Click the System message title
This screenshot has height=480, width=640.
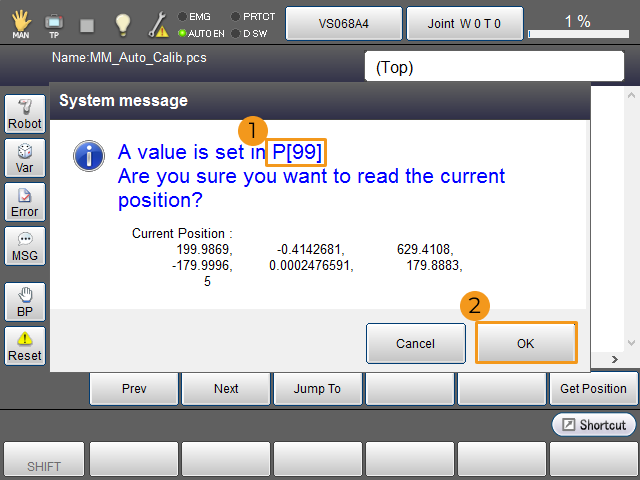click(x=124, y=100)
